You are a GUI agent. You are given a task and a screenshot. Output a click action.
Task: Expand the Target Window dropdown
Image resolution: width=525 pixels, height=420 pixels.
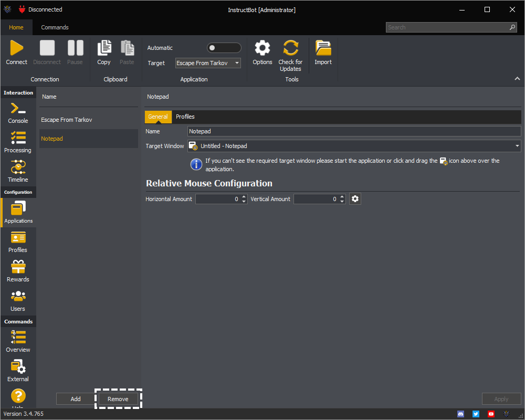click(x=517, y=146)
